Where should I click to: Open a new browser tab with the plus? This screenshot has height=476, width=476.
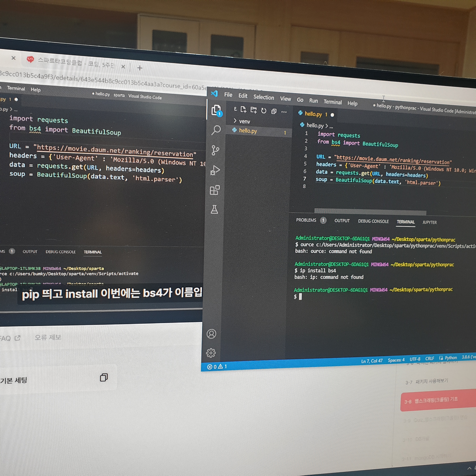[x=140, y=68]
